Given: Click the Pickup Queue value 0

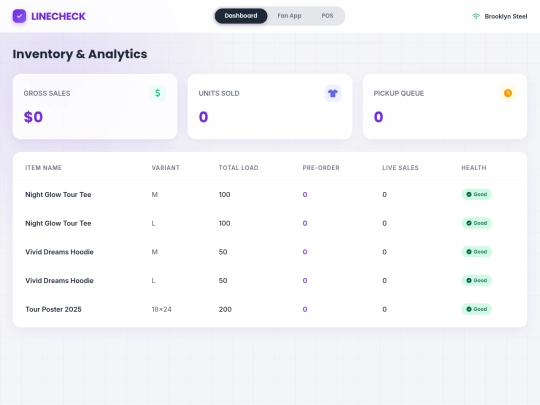Looking at the screenshot, I should [378, 117].
